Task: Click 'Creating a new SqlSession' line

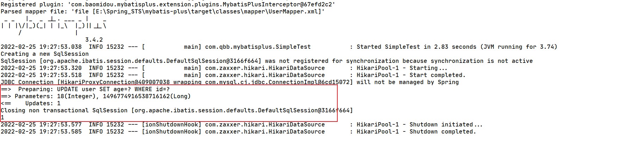Action: tap(44, 54)
